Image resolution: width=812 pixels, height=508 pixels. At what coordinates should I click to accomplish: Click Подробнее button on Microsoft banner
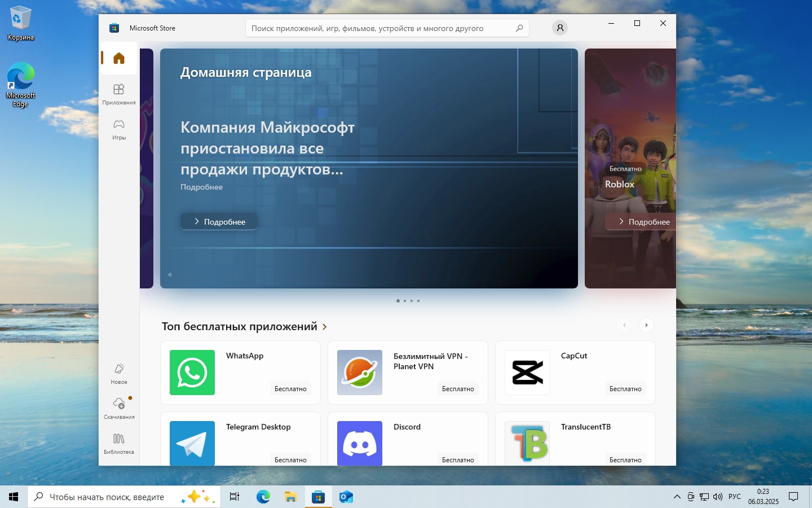[219, 222]
